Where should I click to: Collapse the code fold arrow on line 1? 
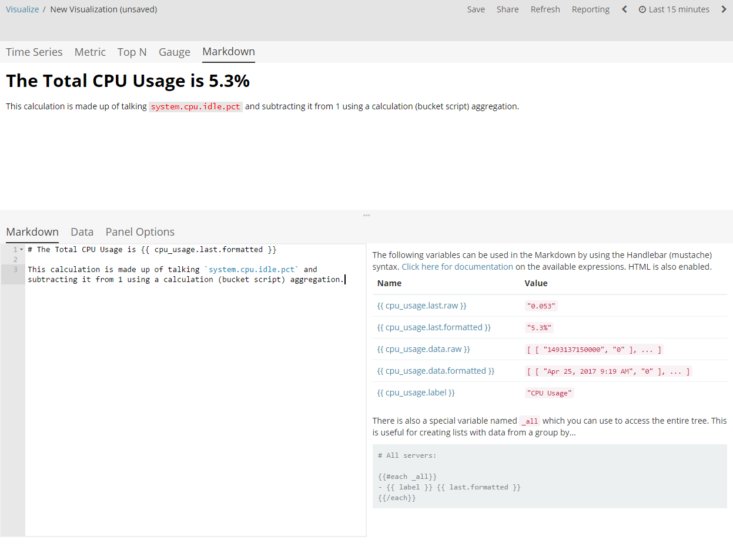22,249
